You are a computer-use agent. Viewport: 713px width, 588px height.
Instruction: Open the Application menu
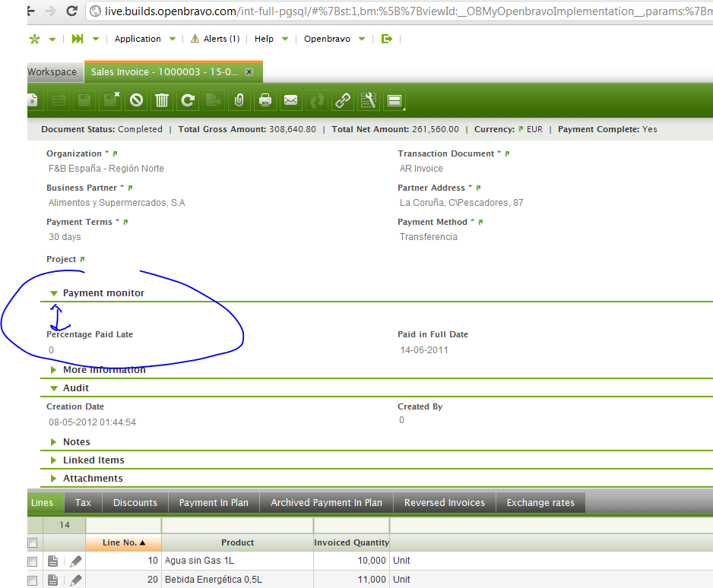[138, 39]
